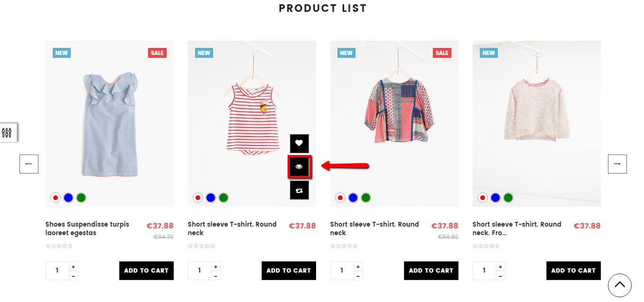Open the settings sliders panel icon

pyautogui.click(x=7, y=133)
